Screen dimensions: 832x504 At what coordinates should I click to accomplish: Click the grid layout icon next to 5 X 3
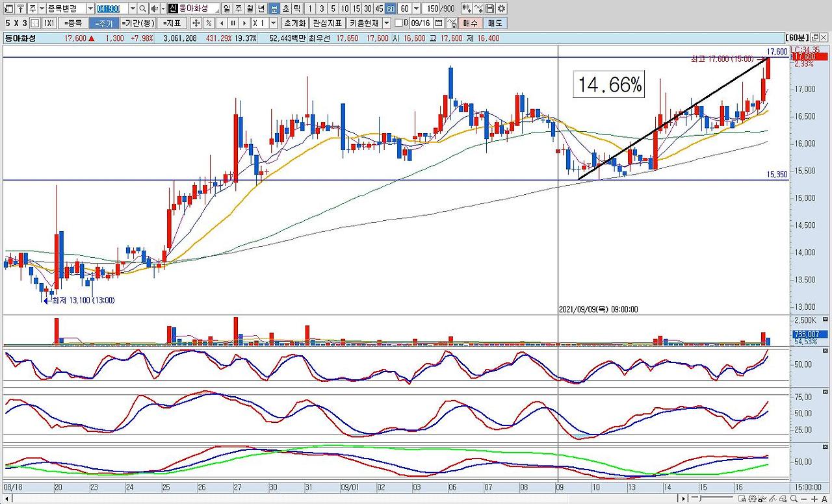tap(34, 23)
